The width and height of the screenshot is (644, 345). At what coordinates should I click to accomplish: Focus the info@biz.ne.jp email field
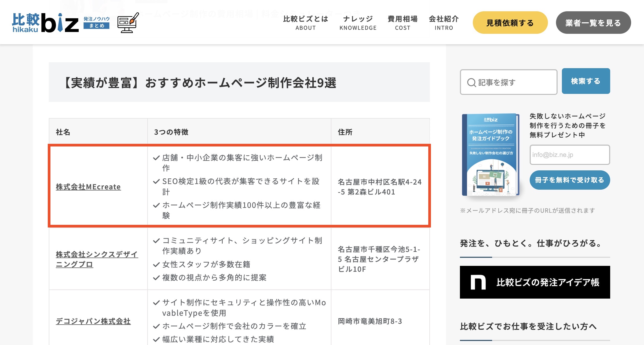[569, 155]
